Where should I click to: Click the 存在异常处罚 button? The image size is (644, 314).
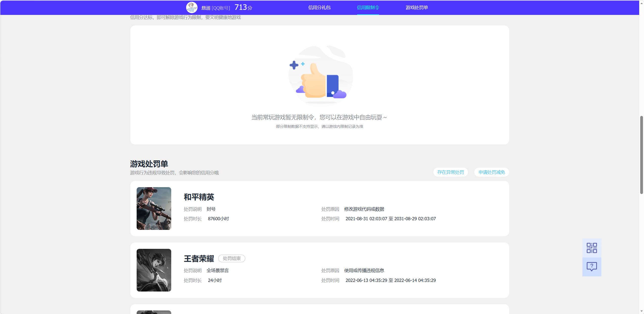click(451, 172)
